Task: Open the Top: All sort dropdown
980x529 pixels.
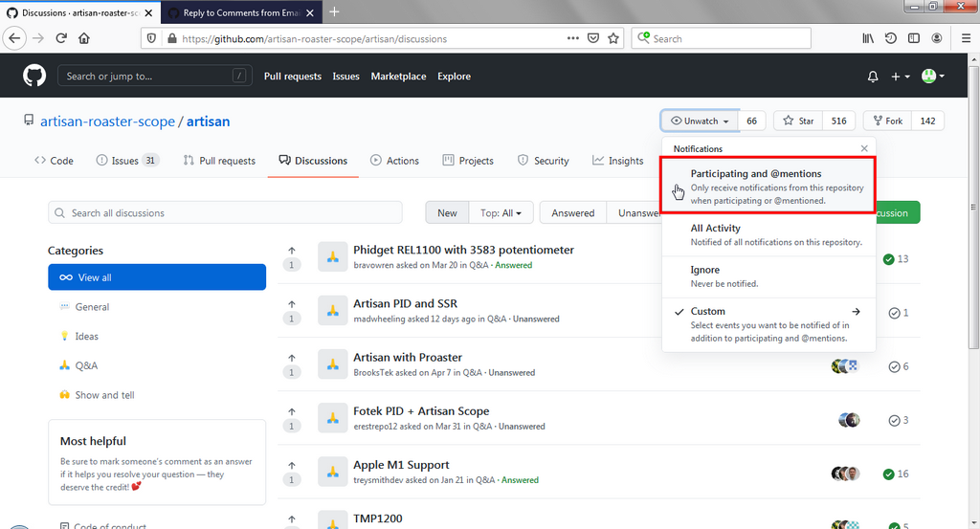Action: 501,213
